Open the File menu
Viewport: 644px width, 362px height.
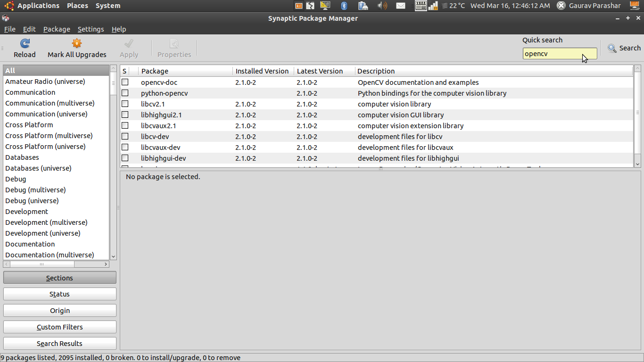pyautogui.click(x=10, y=29)
